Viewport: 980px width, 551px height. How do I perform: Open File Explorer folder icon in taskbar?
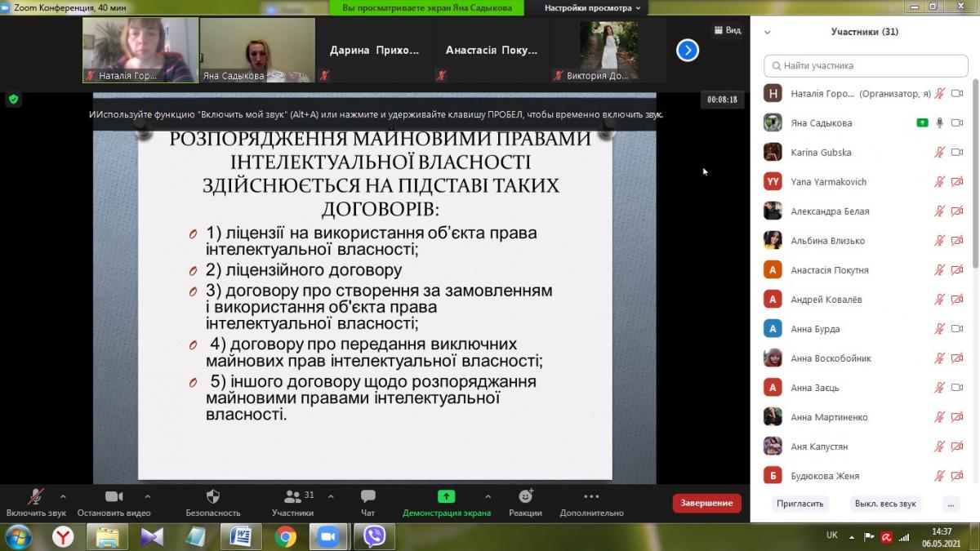point(107,536)
